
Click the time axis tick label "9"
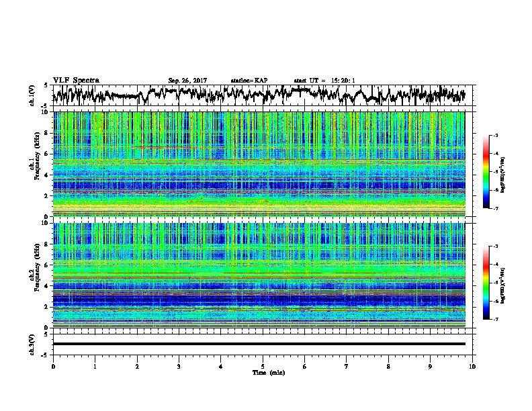click(x=430, y=367)
